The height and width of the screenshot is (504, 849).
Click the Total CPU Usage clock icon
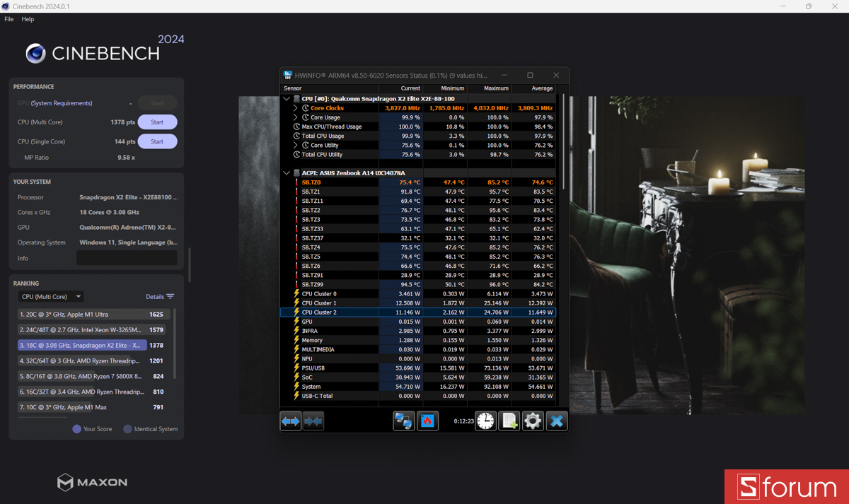[x=297, y=136]
